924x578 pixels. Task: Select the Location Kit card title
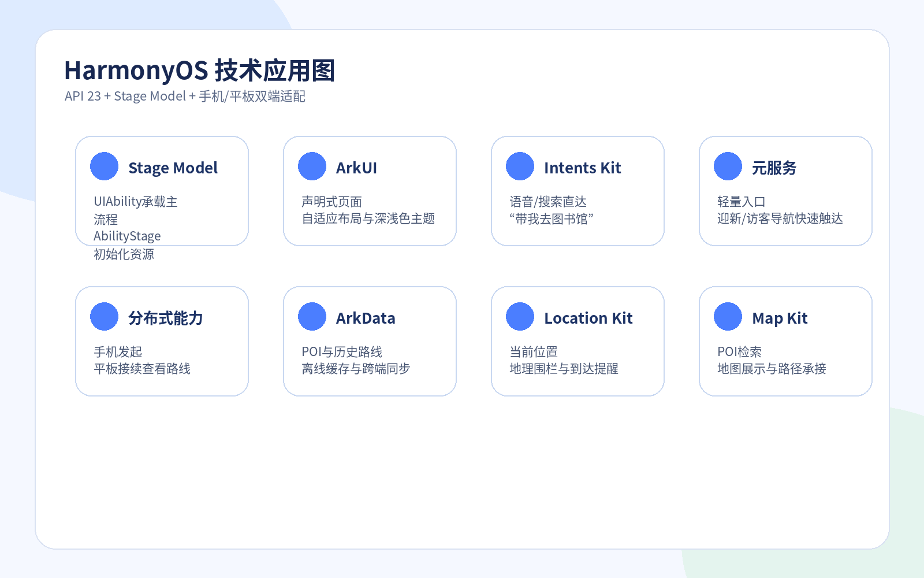588,318
